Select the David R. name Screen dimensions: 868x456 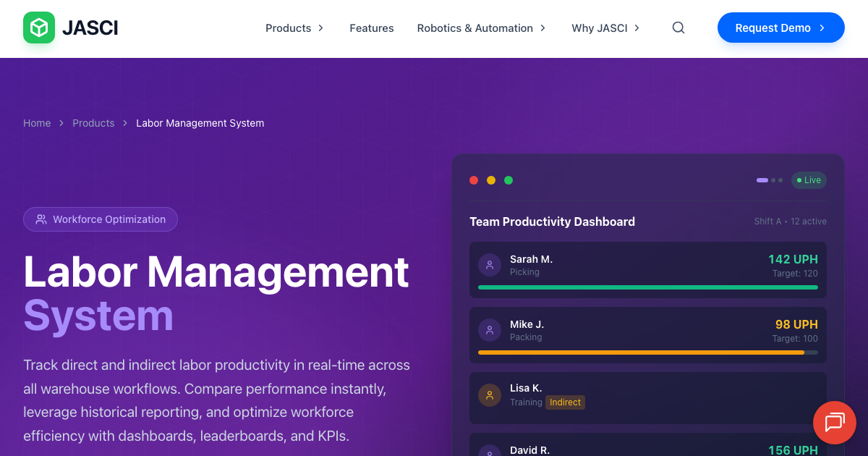[529, 450]
